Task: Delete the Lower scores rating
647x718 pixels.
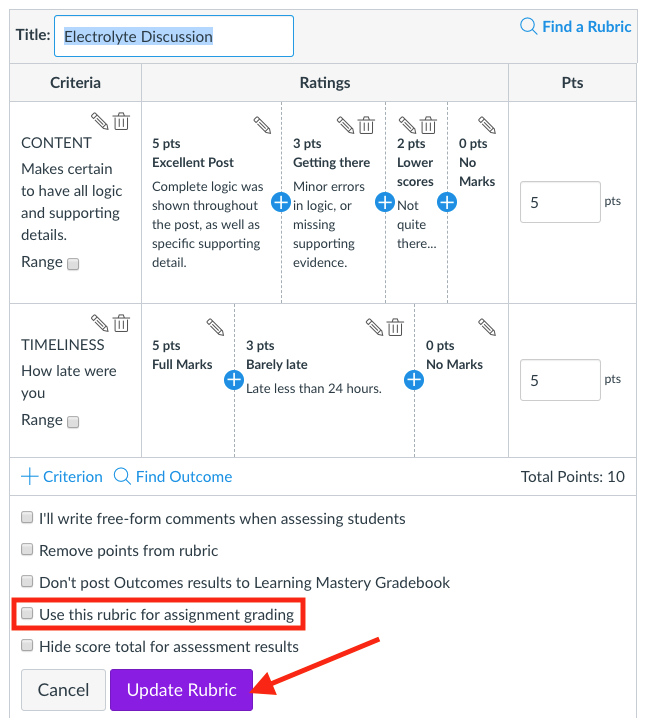Action: tap(428, 125)
